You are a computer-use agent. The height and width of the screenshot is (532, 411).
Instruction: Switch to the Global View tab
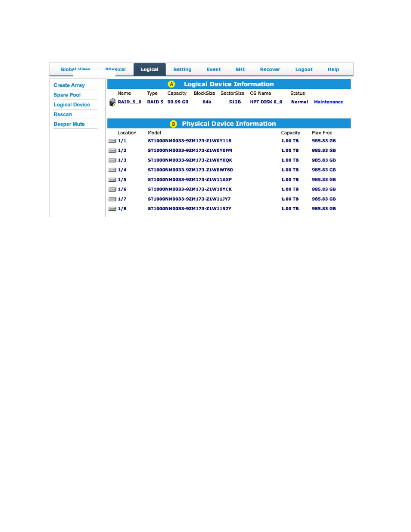click(75, 69)
